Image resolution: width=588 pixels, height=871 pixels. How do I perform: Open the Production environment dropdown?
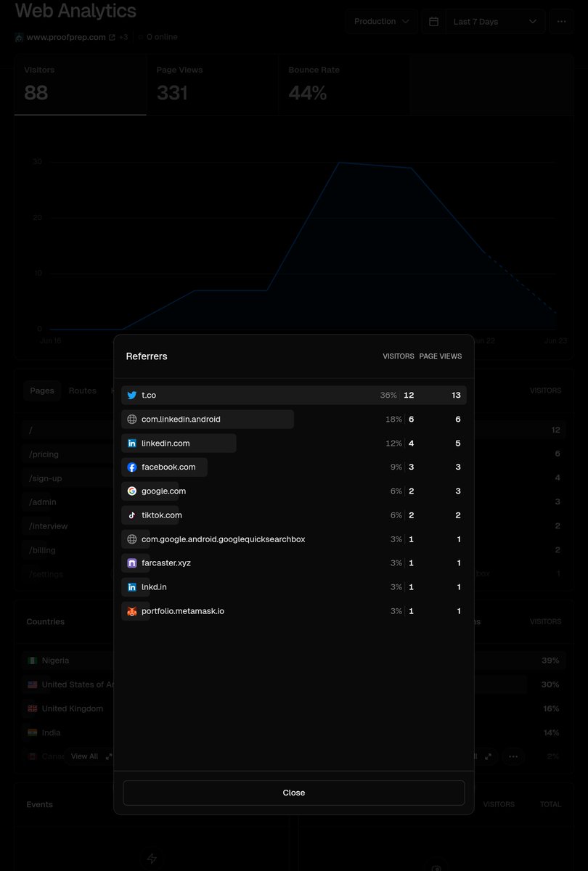(381, 22)
